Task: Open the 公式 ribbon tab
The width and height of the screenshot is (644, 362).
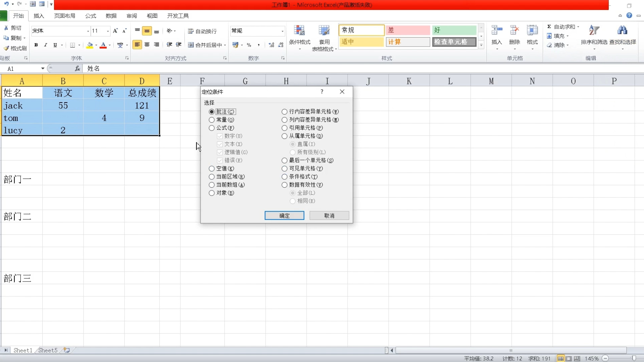Action: pos(91,16)
